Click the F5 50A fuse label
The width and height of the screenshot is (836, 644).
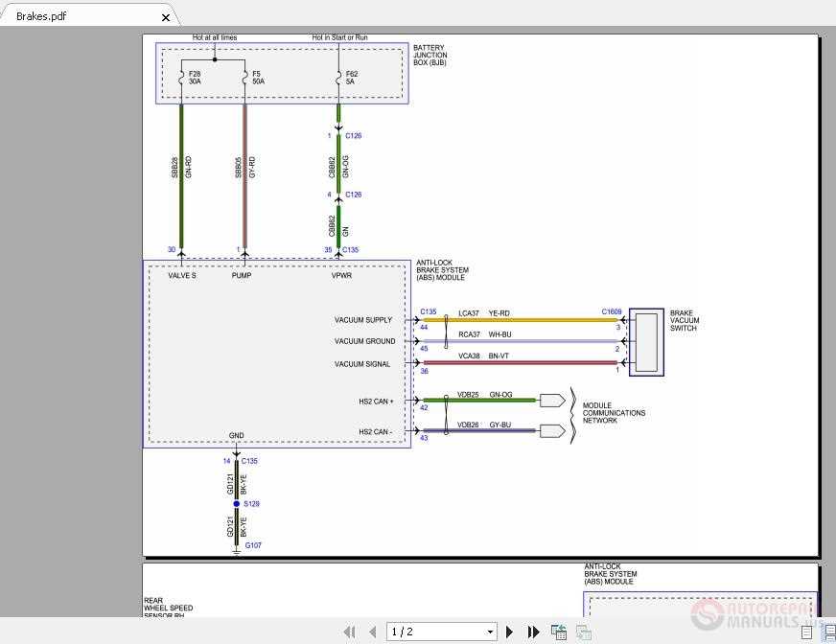259,78
